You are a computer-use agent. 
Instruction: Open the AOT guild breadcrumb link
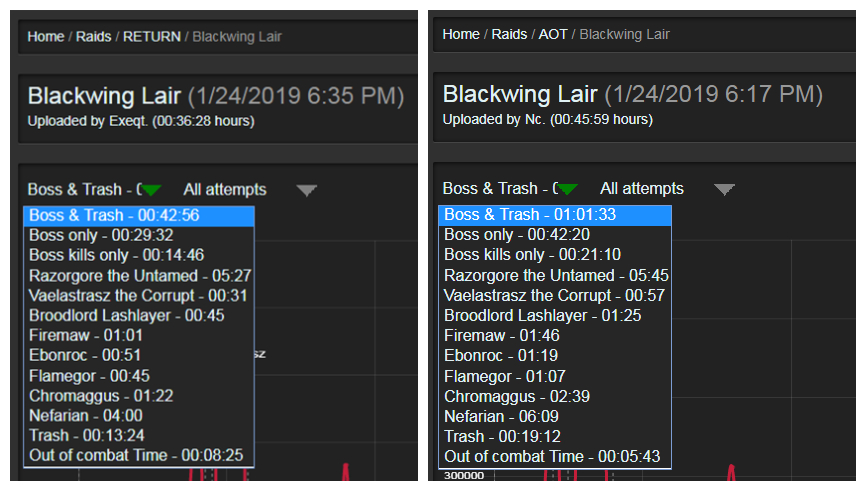click(553, 34)
